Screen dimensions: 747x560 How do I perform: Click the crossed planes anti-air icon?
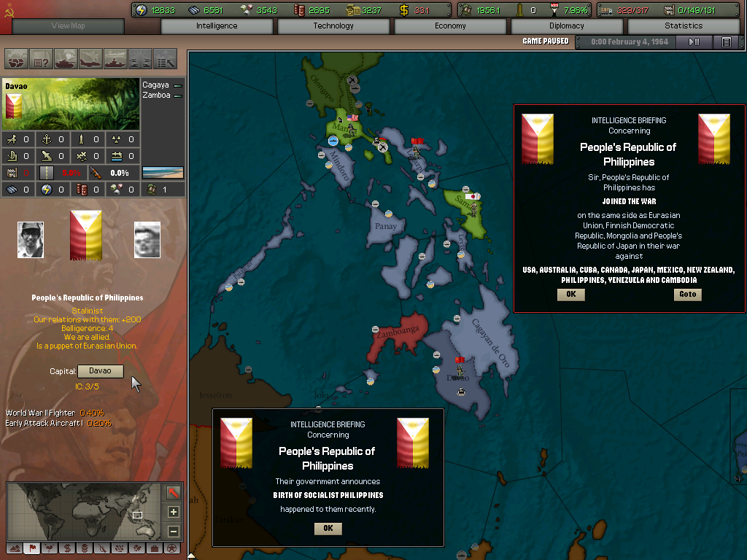tap(82, 156)
